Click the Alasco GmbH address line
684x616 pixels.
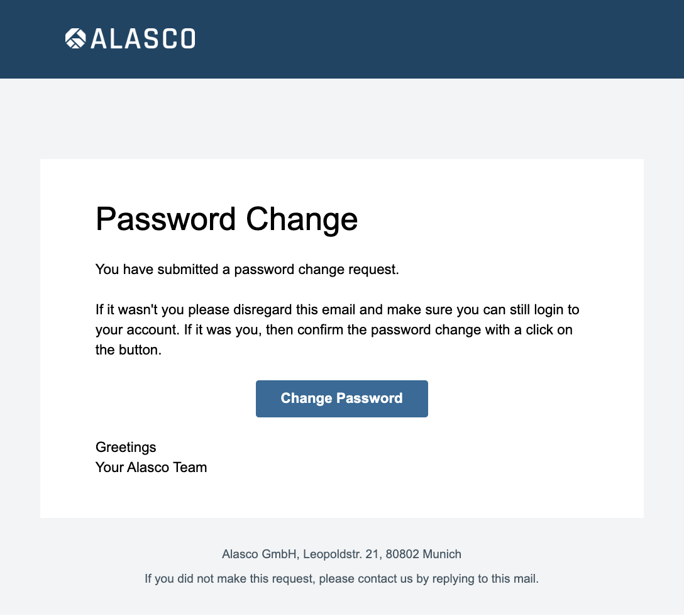(x=341, y=554)
